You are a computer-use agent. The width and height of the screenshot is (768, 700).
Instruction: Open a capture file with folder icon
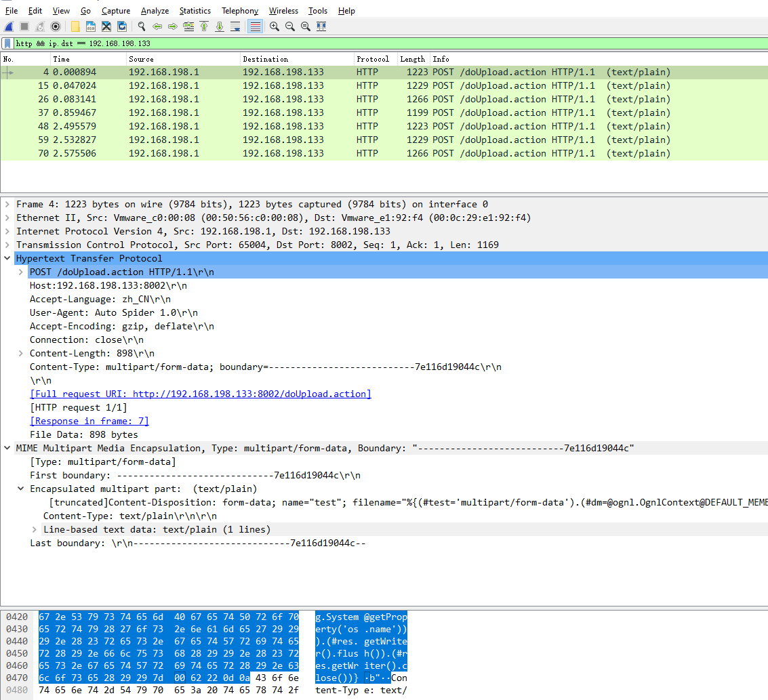click(x=75, y=26)
